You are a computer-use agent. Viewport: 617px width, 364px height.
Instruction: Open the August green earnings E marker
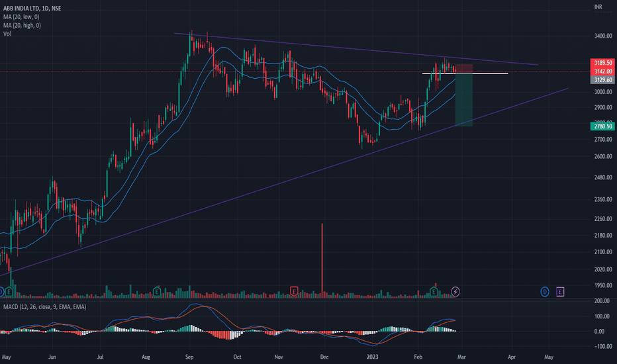pos(157,292)
